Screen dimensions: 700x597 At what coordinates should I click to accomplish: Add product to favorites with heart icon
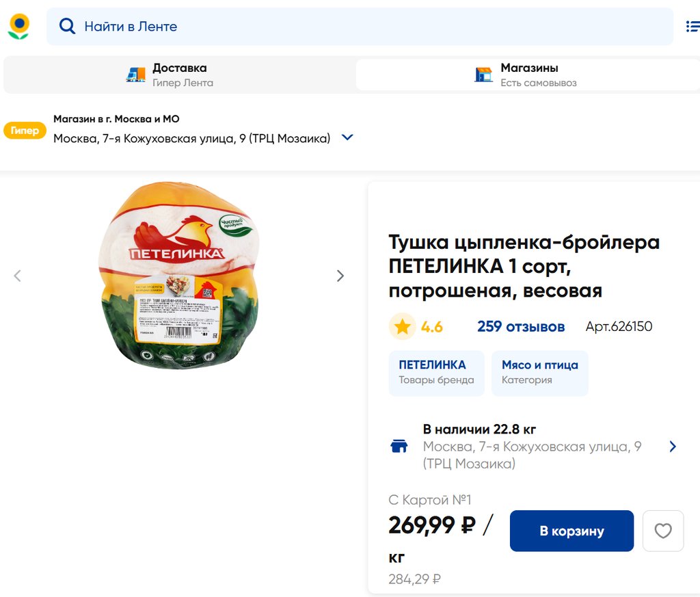[663, 531]
